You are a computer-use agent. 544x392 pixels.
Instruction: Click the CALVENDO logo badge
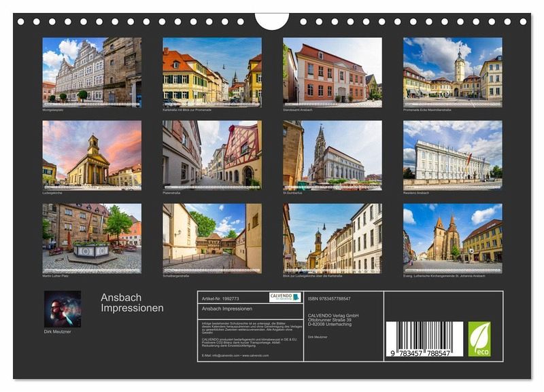point(285,297)
